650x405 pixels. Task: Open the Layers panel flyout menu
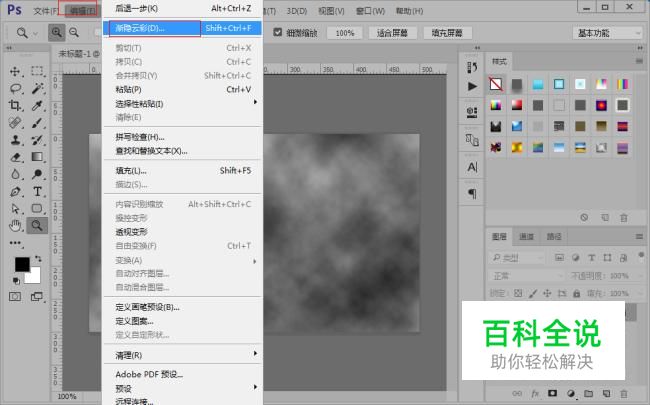click(639, 236)
